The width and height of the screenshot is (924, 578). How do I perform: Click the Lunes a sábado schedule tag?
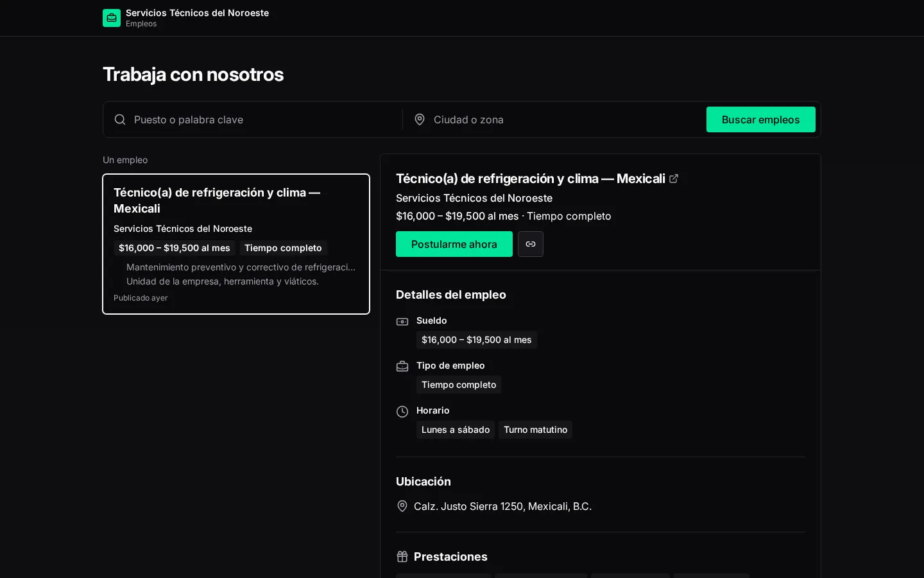(456, 430)
